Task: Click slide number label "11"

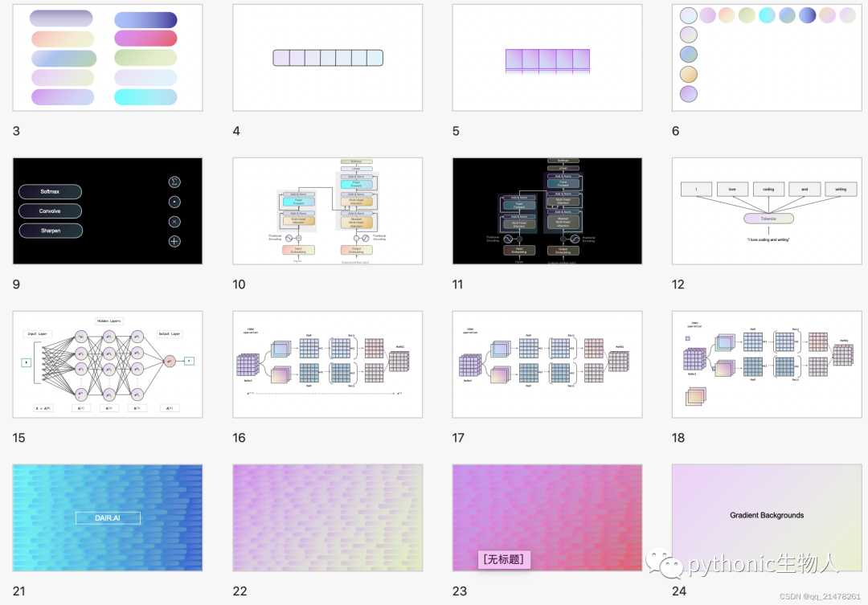Action: 458,284
